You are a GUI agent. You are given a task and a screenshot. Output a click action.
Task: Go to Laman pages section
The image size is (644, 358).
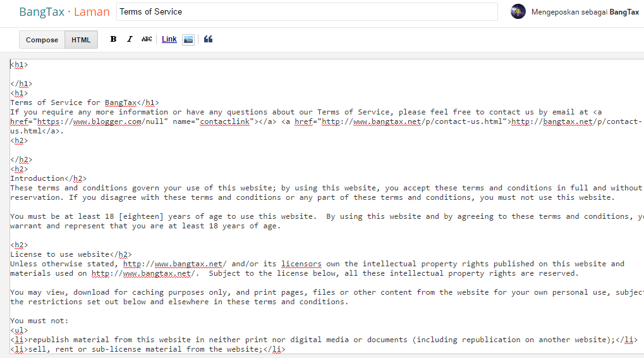tap(92, 12)
